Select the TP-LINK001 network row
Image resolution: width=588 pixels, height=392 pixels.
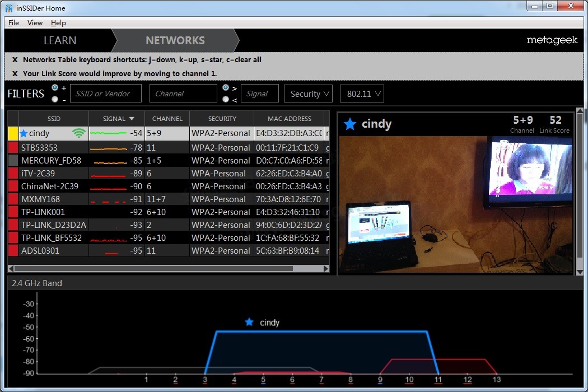point(169,212)
